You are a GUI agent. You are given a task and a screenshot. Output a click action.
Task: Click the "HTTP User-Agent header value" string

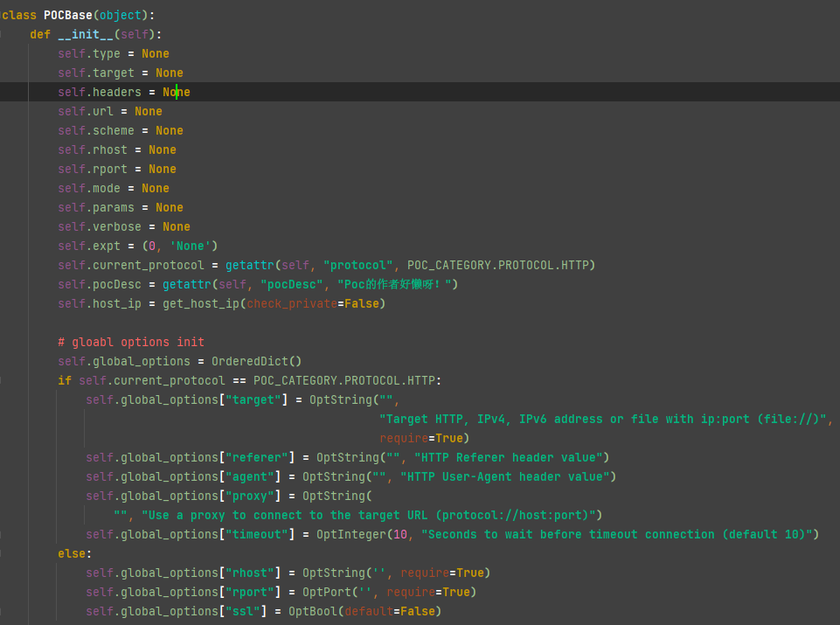(x=504, y=477)
